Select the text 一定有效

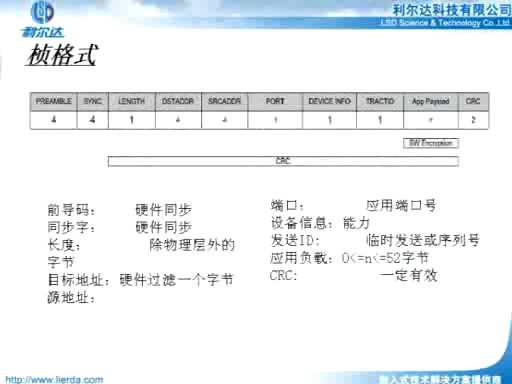tap(408, 276)
